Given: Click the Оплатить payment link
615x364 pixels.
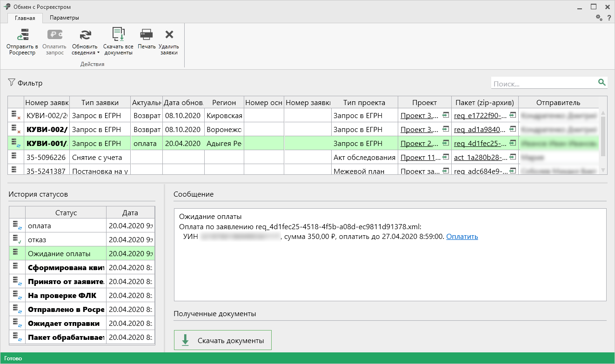Looking at the screenshot, I should (462, 237).
